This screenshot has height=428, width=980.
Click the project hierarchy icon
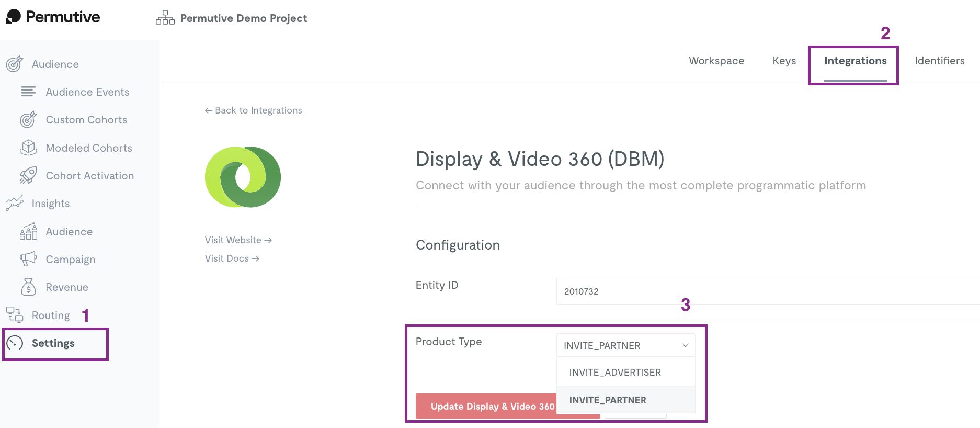[x=165, y=18]
